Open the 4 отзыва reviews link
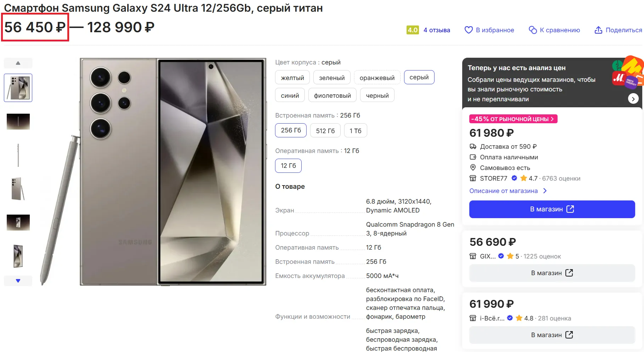 (436, 30)
